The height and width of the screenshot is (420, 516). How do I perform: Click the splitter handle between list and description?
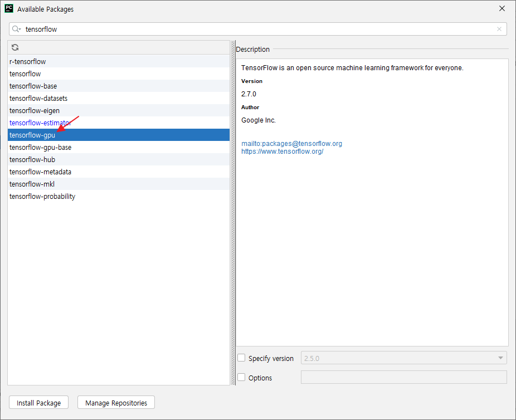(233, 213)
